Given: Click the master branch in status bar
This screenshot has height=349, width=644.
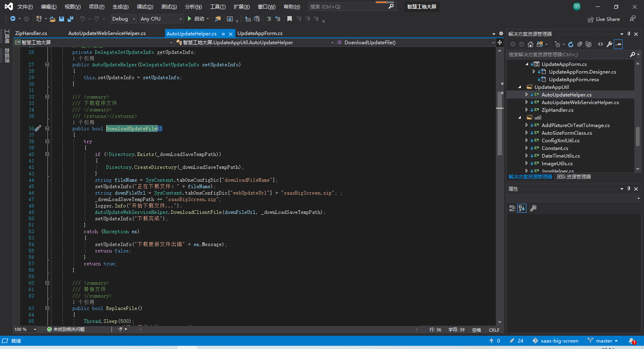Looking at the screenshot, I should click(603, 341).
